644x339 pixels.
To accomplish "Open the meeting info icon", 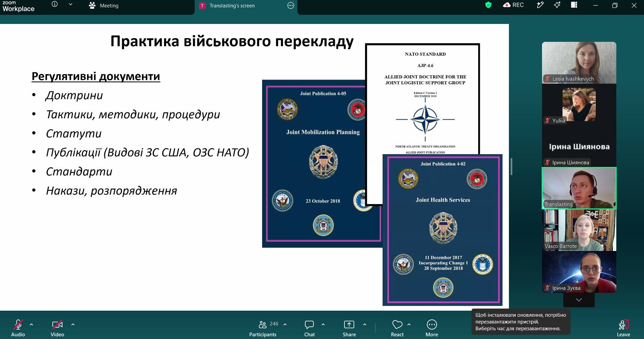I will 54,4.
